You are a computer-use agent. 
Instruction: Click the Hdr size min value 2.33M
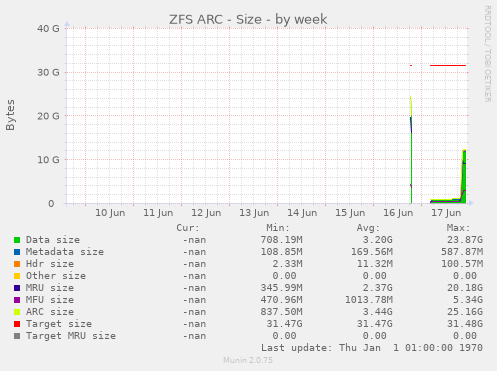[287, 264]
